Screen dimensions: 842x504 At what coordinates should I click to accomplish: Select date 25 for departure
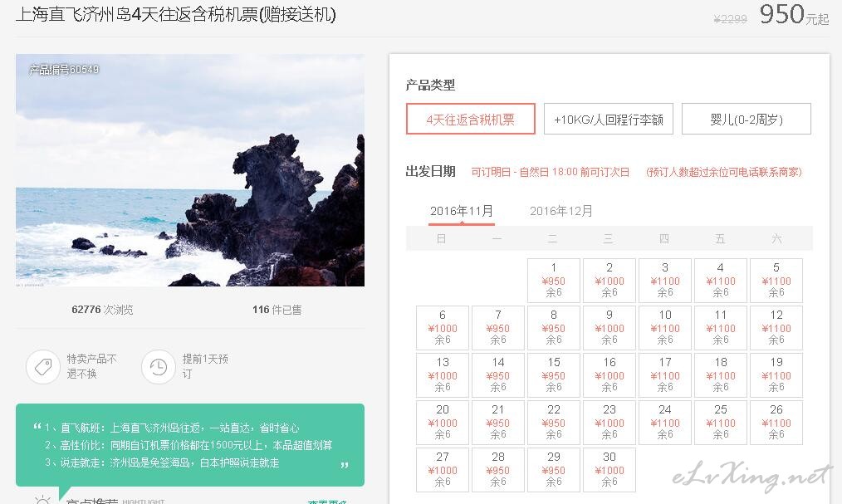[x=721, y=422]
